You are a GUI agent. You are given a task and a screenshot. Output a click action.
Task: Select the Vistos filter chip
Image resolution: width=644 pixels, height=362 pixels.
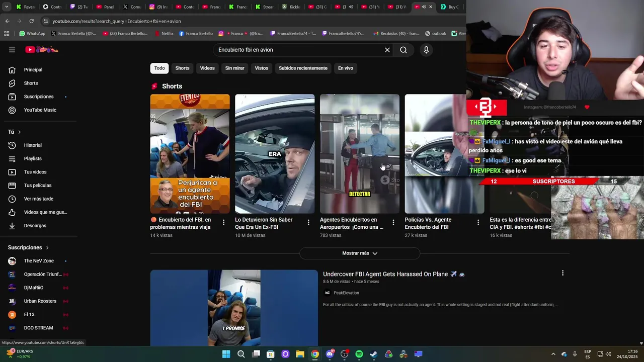[x=262, y=68]
